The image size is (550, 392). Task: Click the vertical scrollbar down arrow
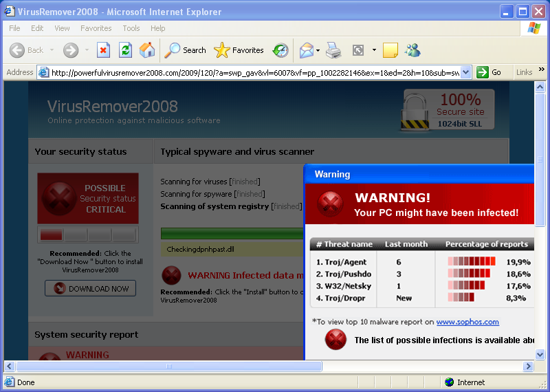(x=540, y=354)
